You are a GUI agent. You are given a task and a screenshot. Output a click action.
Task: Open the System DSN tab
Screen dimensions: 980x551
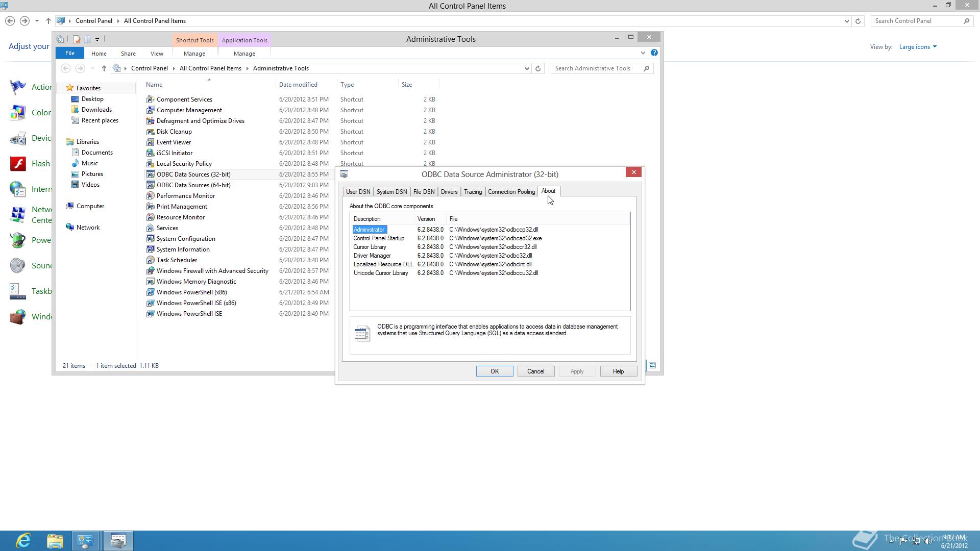(391, 192)
